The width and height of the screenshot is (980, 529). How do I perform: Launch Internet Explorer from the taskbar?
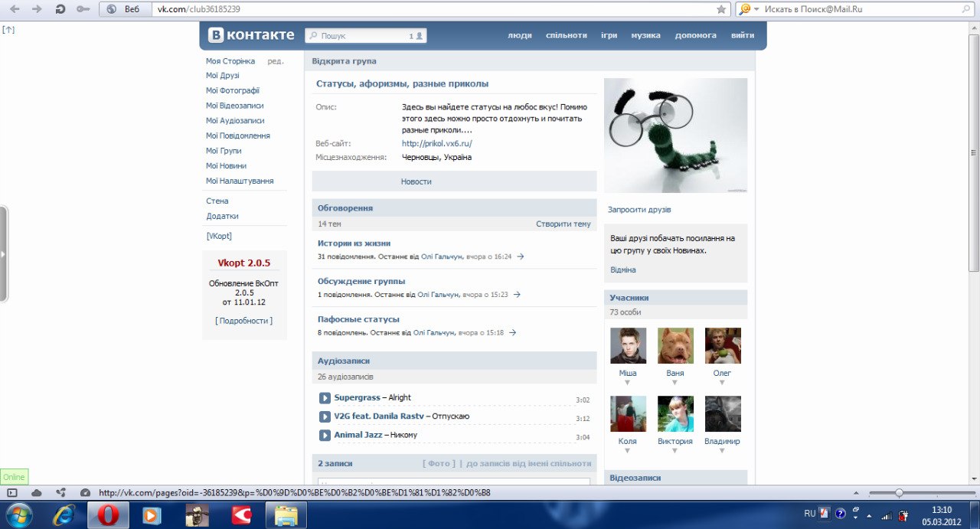click(x=64, y=515)
